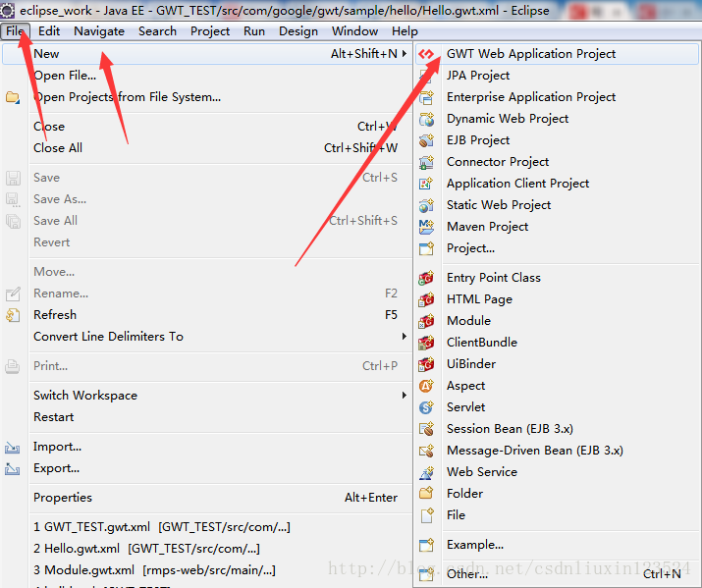Click the UiBinder toolbox icon

[426, 364]
